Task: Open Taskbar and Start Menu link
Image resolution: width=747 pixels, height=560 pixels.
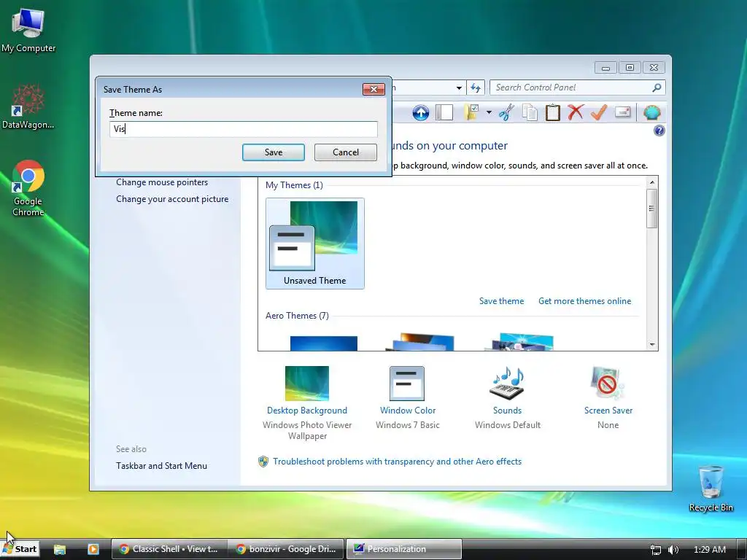Action: pos(161,466)
